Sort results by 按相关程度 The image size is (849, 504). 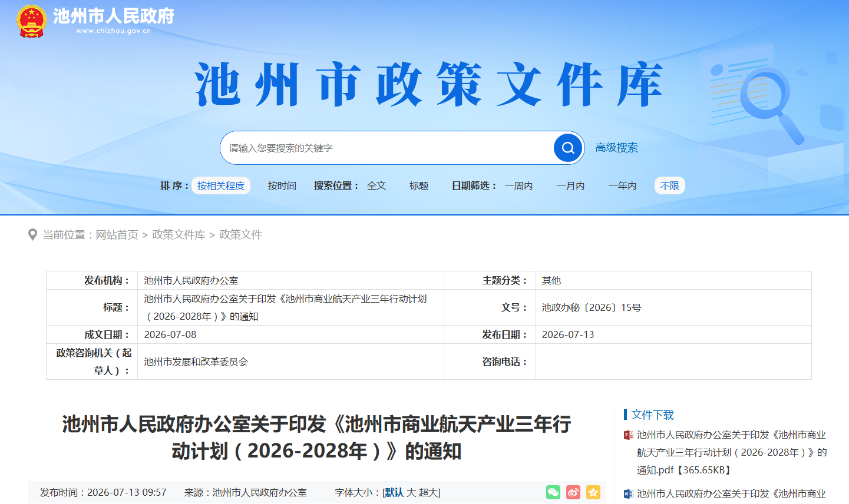[221, 186]
